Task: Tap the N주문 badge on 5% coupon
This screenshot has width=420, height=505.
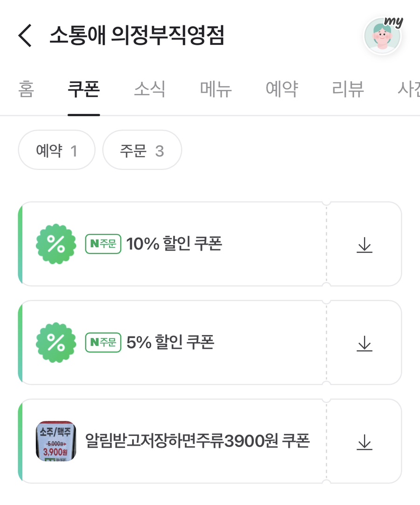Action: click(x=103, y=343)
